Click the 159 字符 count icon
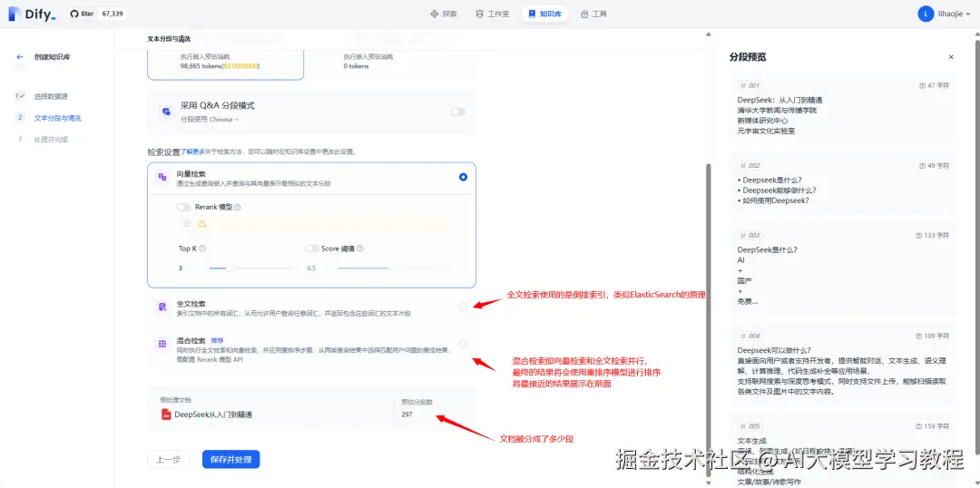Screen dimensions: 980x488 (x=918, y=426)
